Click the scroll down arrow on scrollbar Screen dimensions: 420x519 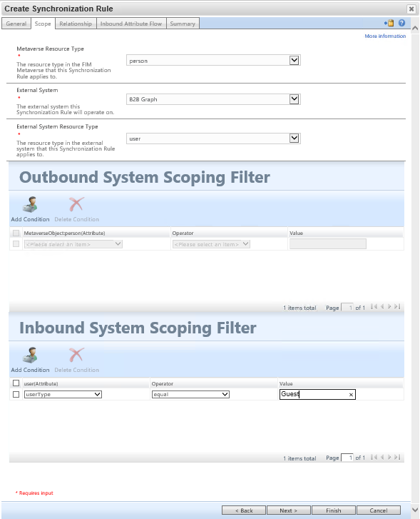click(x=415, y=510)
